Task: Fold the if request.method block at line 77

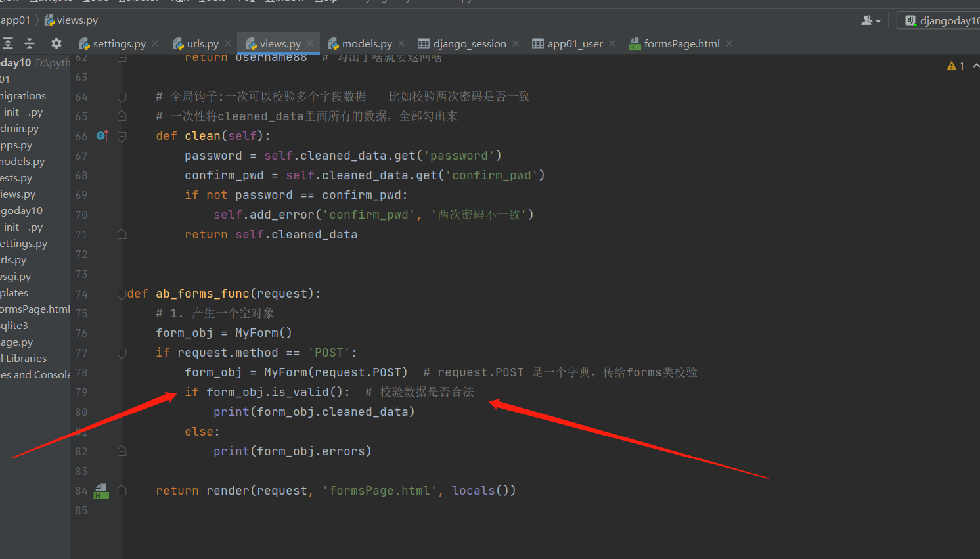Action: [x=122, y=353]
